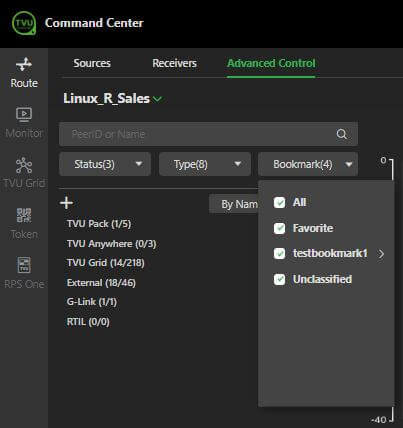Click the search magnifier icon
This screenshot has width=403, height=428.
click(342, 134)
